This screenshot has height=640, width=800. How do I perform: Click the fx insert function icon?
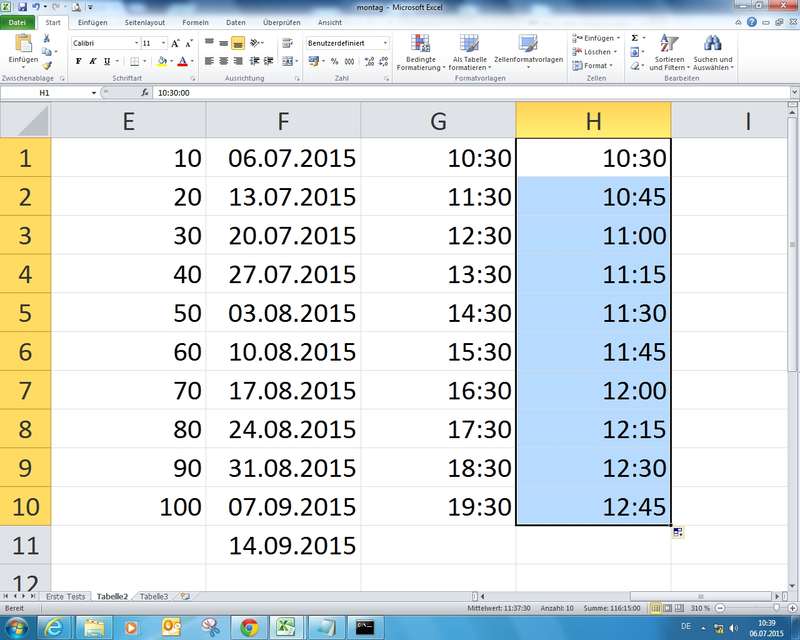(145, 92)
